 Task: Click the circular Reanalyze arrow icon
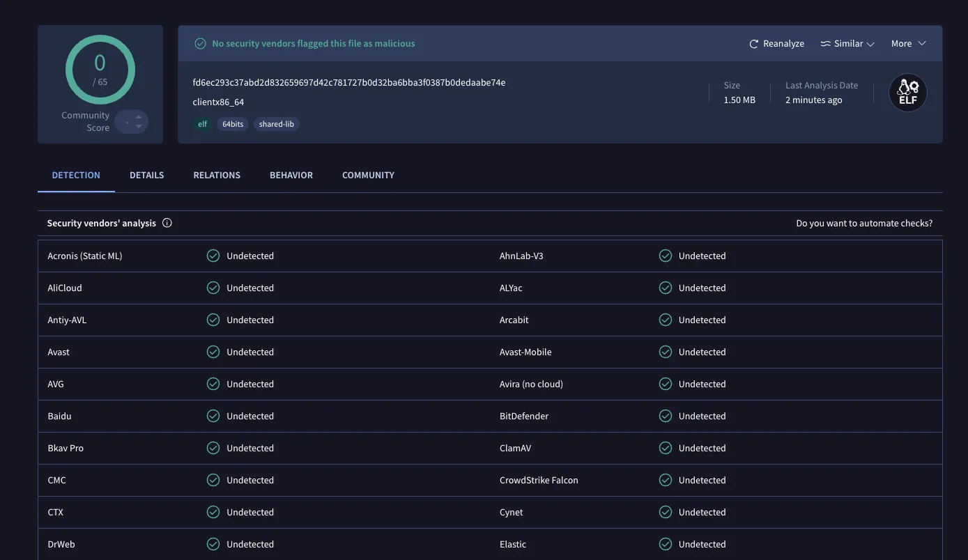click(753, 44)
